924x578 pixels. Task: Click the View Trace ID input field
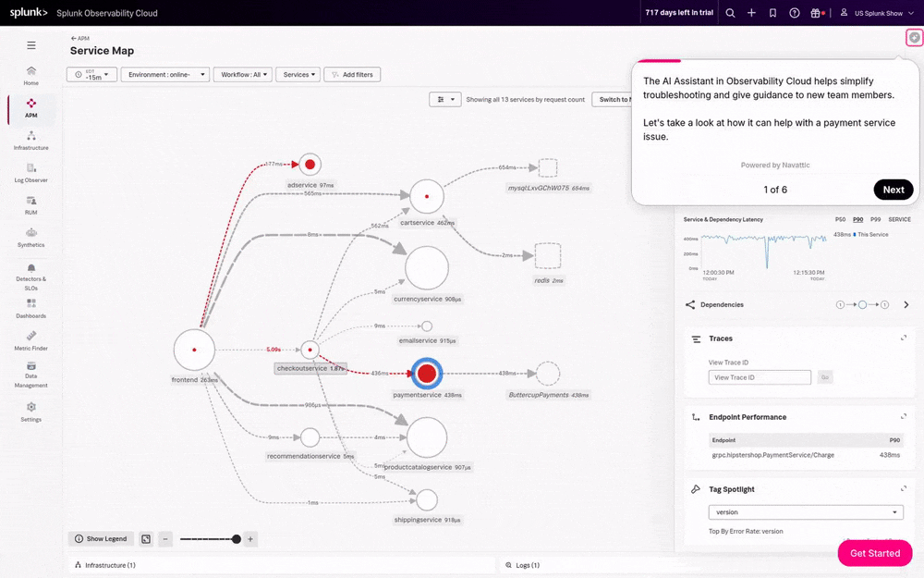(760, 377)
